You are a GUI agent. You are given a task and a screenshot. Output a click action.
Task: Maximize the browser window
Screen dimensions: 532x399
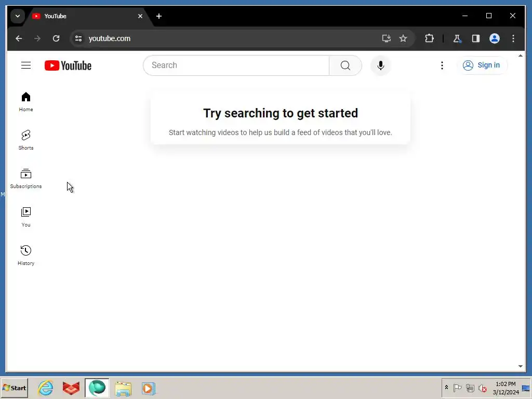tap(488, 16)
